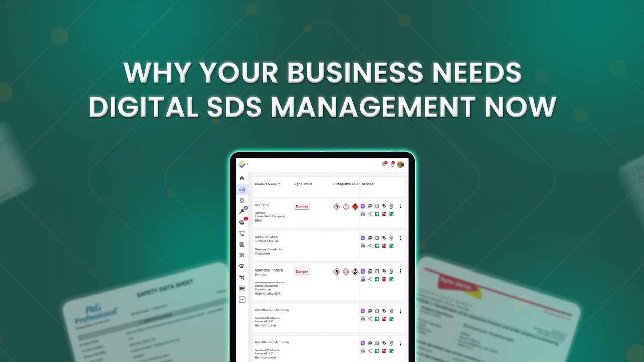Click the flame pictogram in the ACETONE row
Screen dimensions: 644x362
337,206
